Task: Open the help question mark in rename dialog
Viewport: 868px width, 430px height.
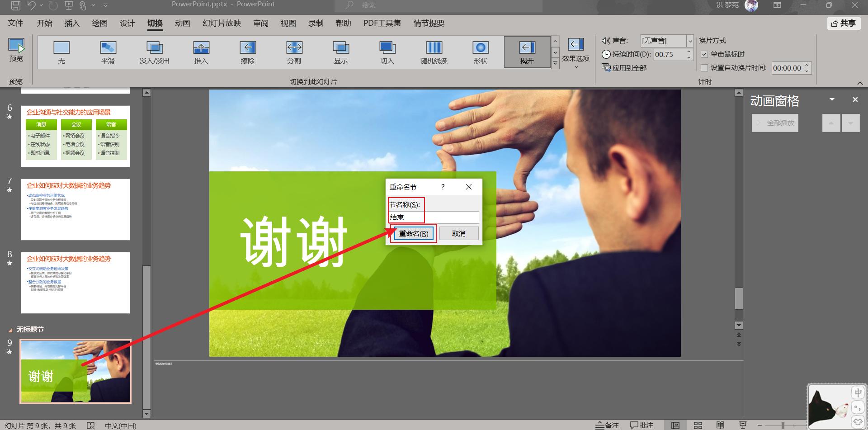Action: pos(443,187)
